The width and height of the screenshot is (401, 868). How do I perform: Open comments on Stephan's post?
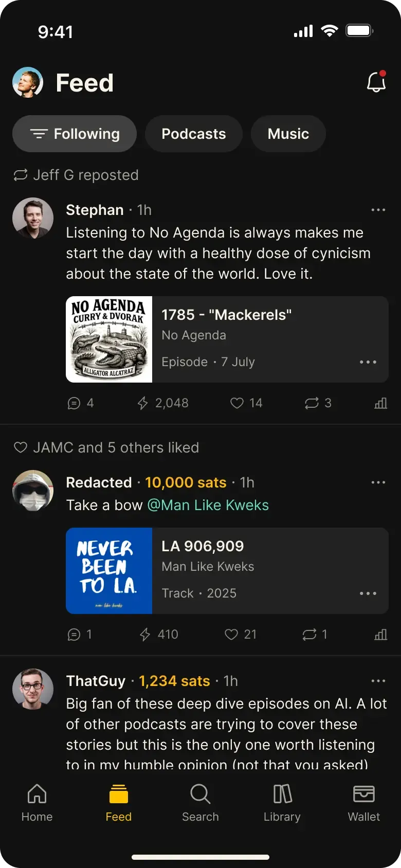tap(74, 403)
